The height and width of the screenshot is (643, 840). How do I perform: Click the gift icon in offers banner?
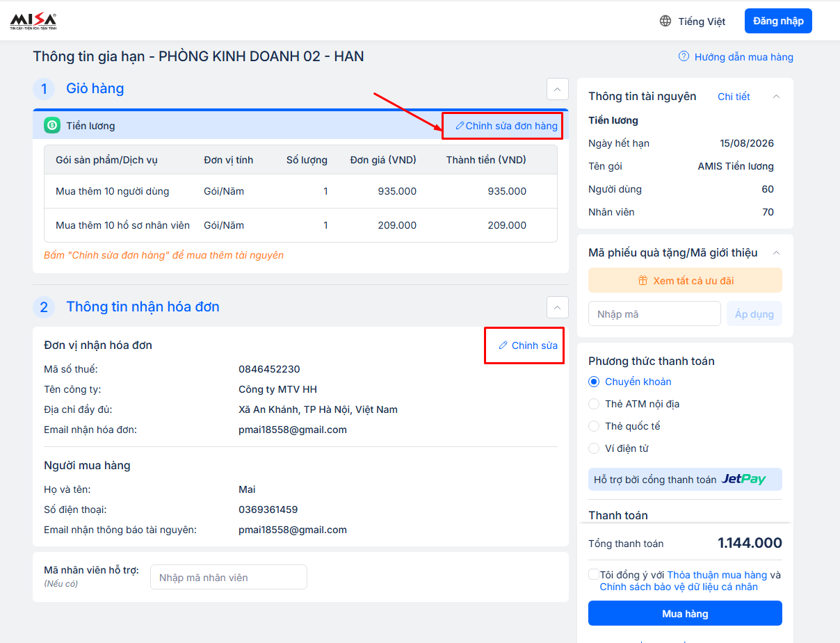tap(643, 281)
